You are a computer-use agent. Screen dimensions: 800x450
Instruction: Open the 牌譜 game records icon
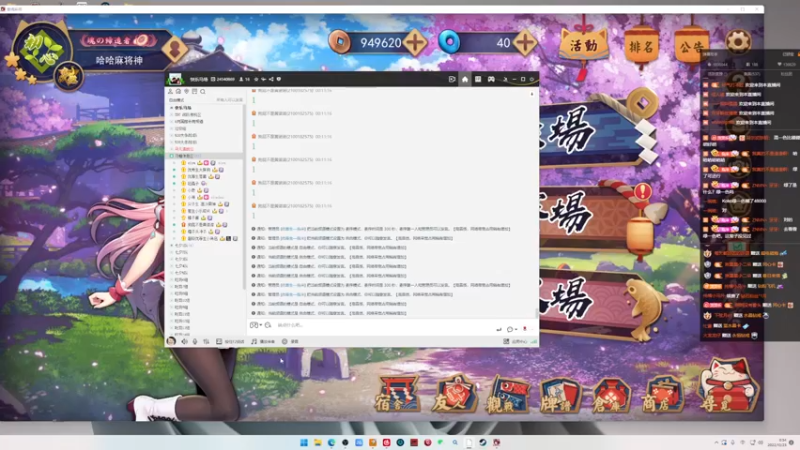point(560,395)
